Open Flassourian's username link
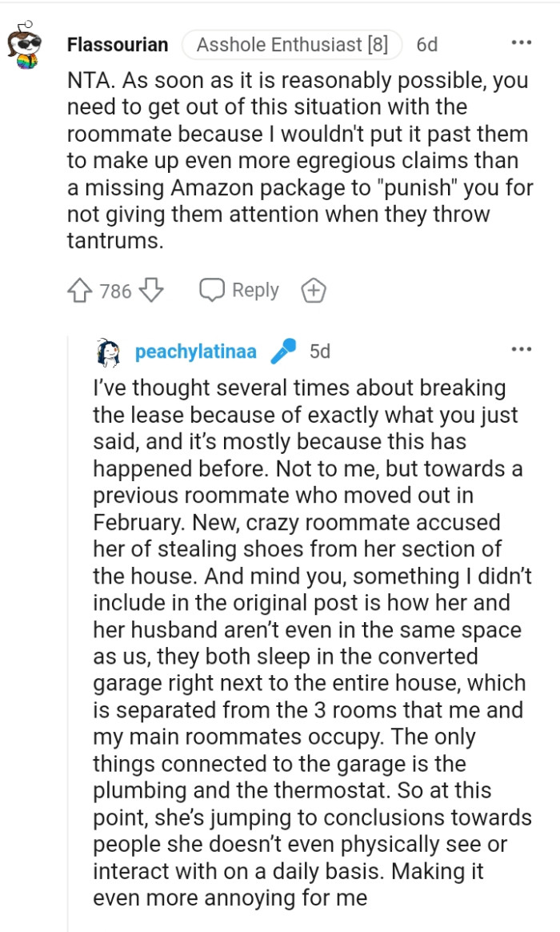The width and height of the screenshot is (560, 932). (x=117, y=45)
